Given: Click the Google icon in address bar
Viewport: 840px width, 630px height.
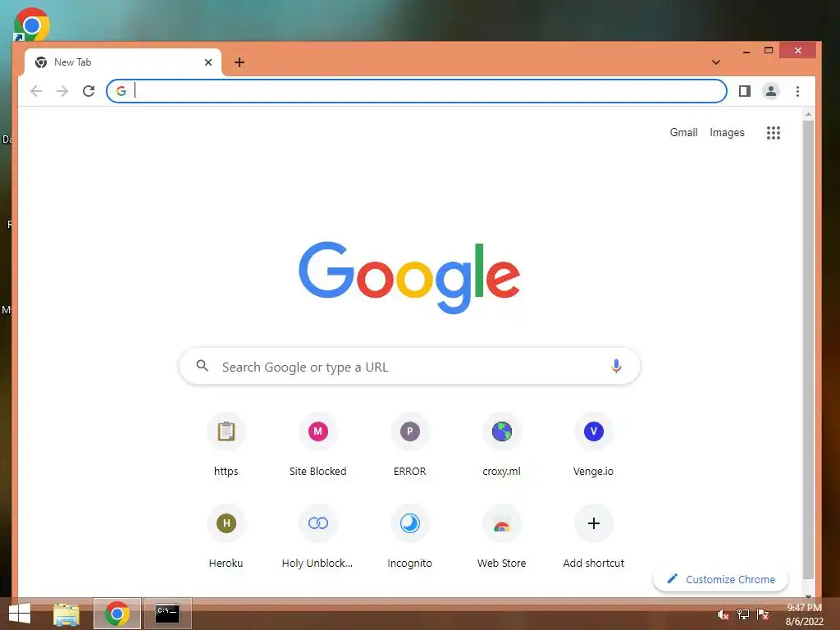Looking at the screenshot, I should click(x=121, y=91).
